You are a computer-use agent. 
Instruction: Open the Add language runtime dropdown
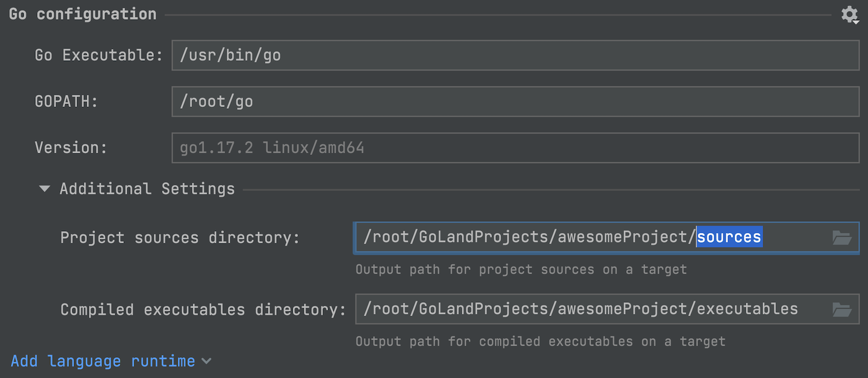tap(111, 361)
